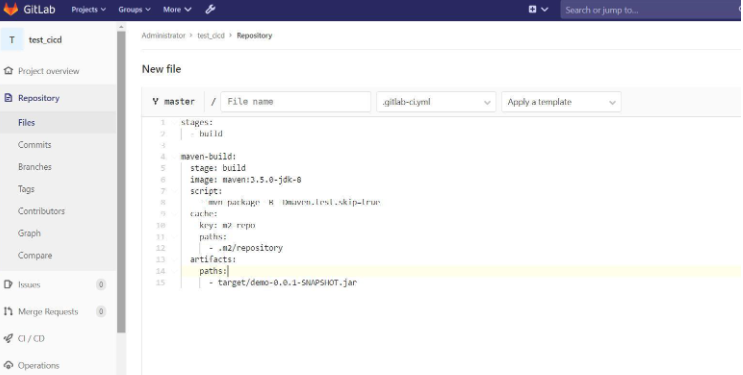The image size is (743, 375).
Task: Click the test_cicd project avatar T
Action: [x=12, y=39]
